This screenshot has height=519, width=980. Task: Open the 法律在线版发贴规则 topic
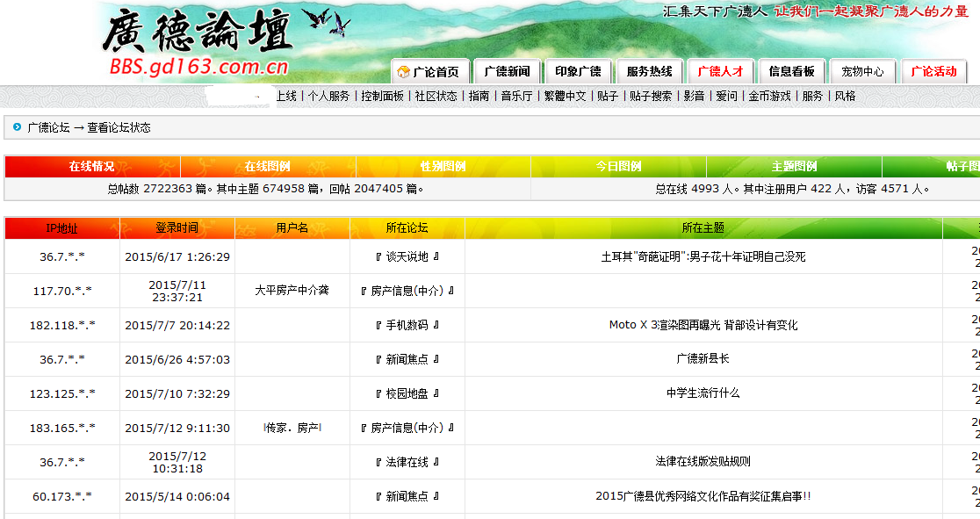(703, 461)
